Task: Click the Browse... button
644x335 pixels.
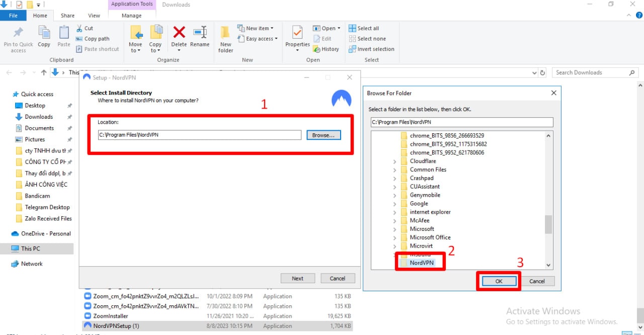Action: pyautogui.click(x=324, y=135)
